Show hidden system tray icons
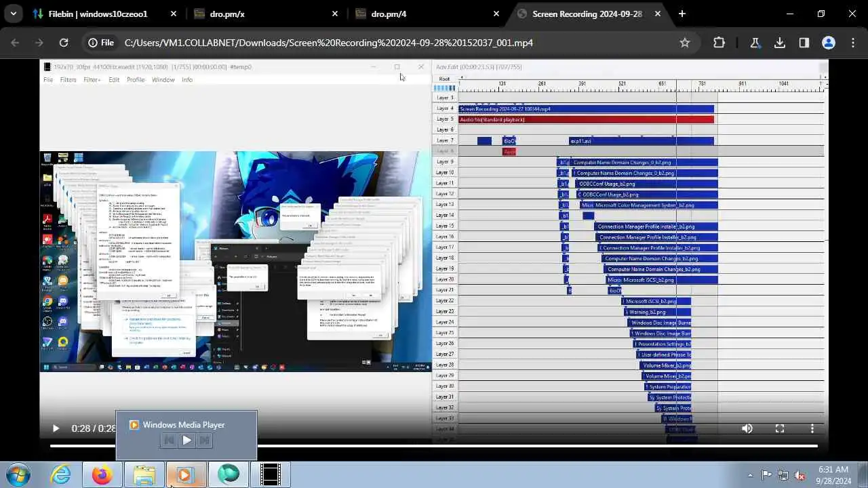868x488 pixels. click(x=750, y=475)
